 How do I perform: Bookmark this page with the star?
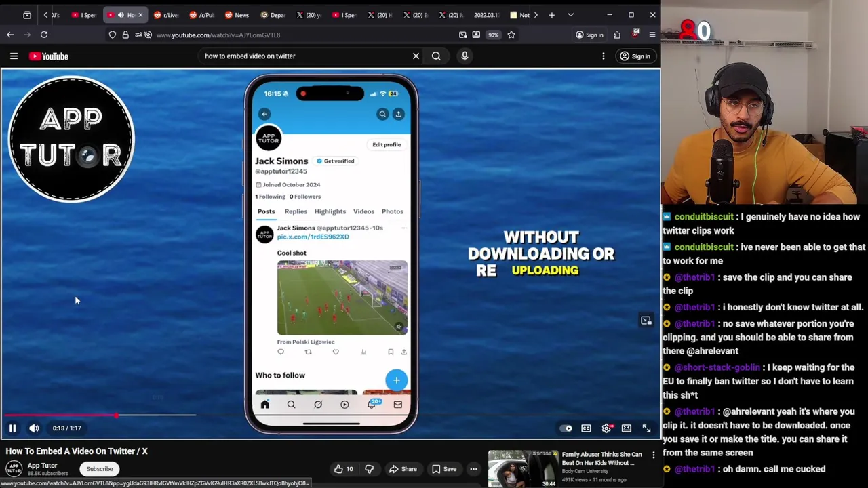tap(511, 35)
